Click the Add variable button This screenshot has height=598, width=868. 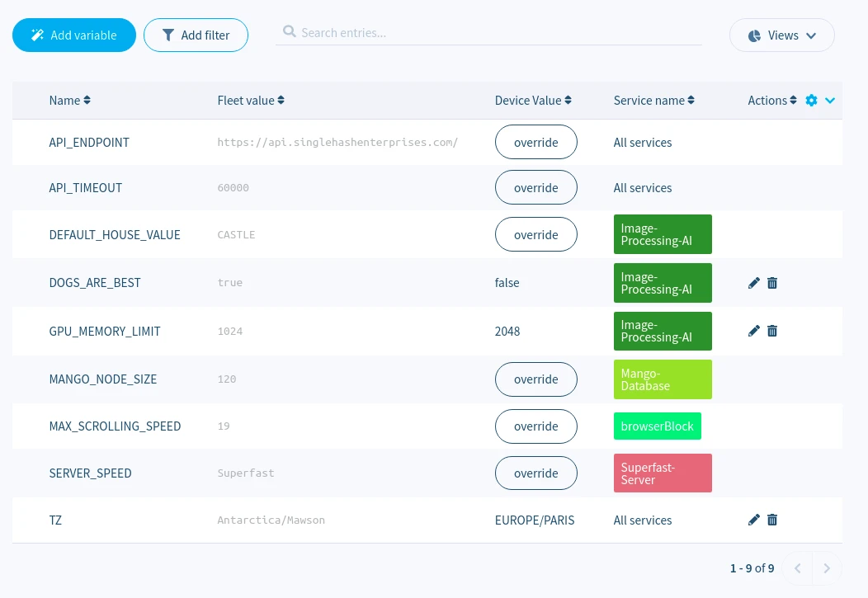[74, 35]
